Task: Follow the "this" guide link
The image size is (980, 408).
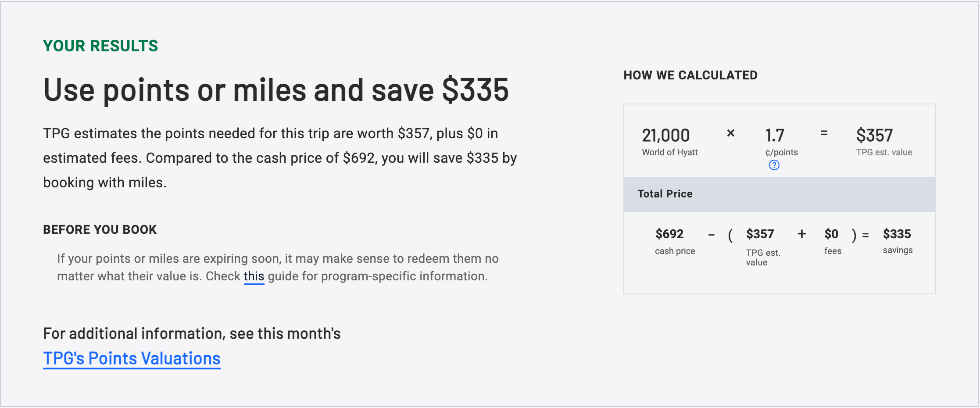Action: tap(254, 276)
